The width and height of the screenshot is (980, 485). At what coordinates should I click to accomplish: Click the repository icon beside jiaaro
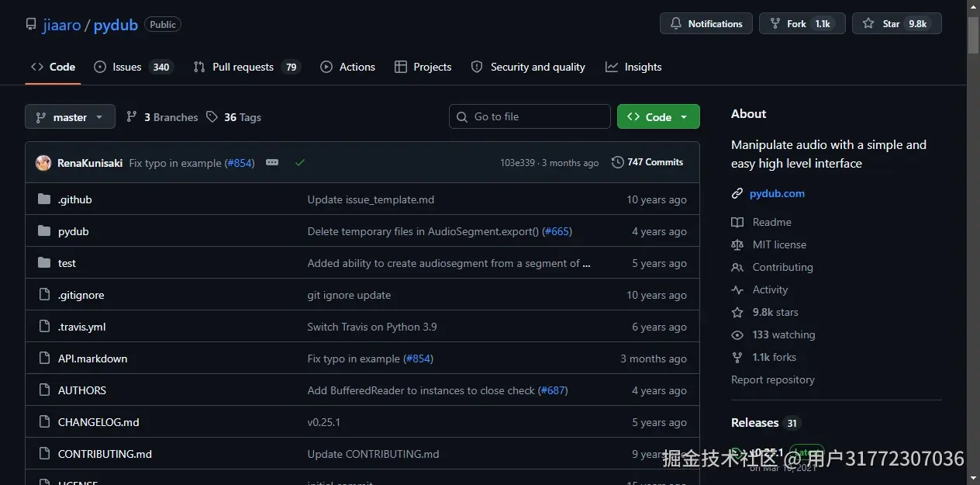(31, 25)
